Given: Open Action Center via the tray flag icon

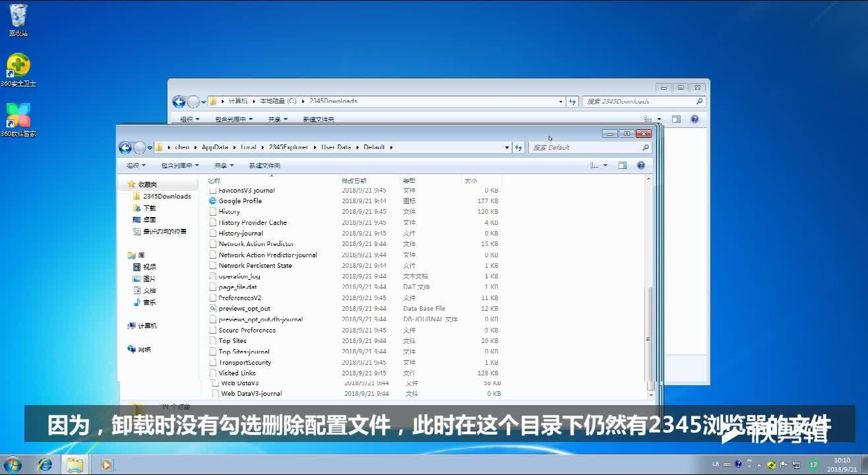Looking at the screenshot, I should click(784, 465).
